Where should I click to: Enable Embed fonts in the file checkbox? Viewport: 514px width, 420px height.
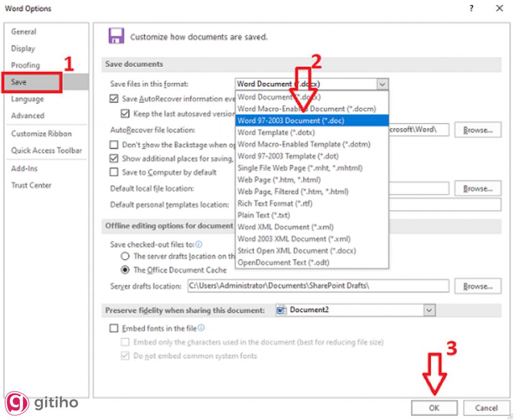[114, 328]
